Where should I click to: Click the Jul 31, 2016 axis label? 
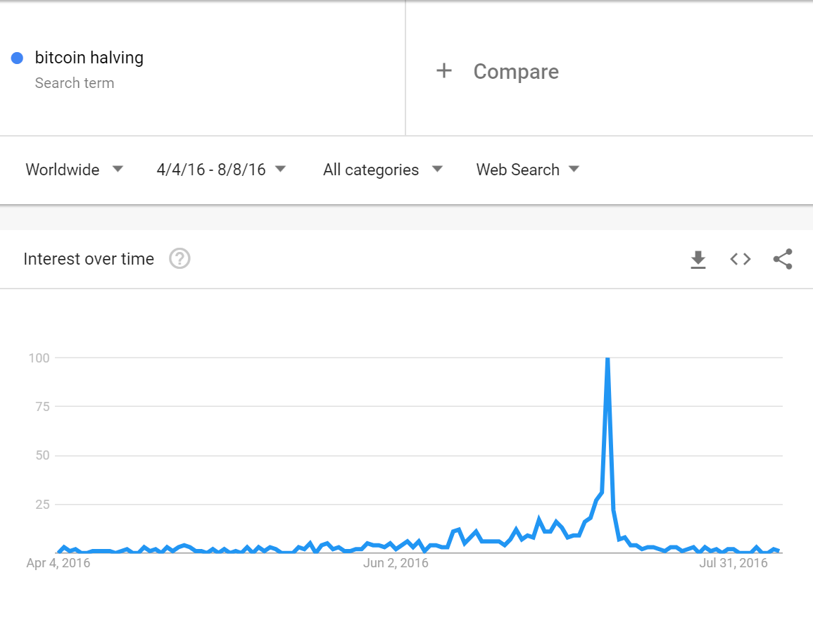(733, 563)
